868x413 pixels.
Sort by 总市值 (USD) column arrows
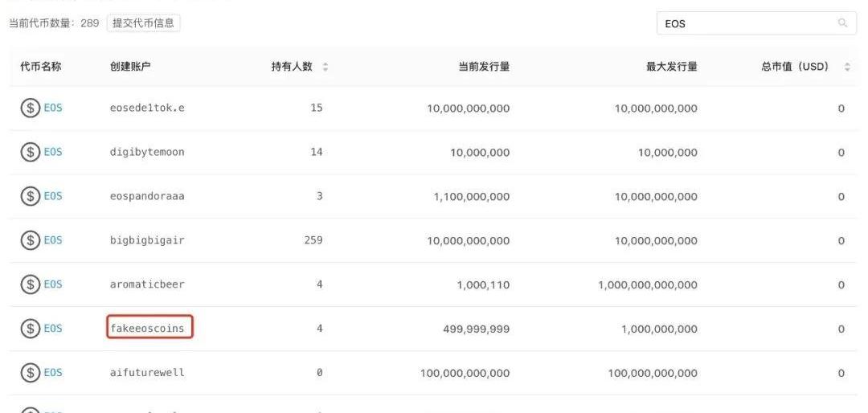coord(847,67)
